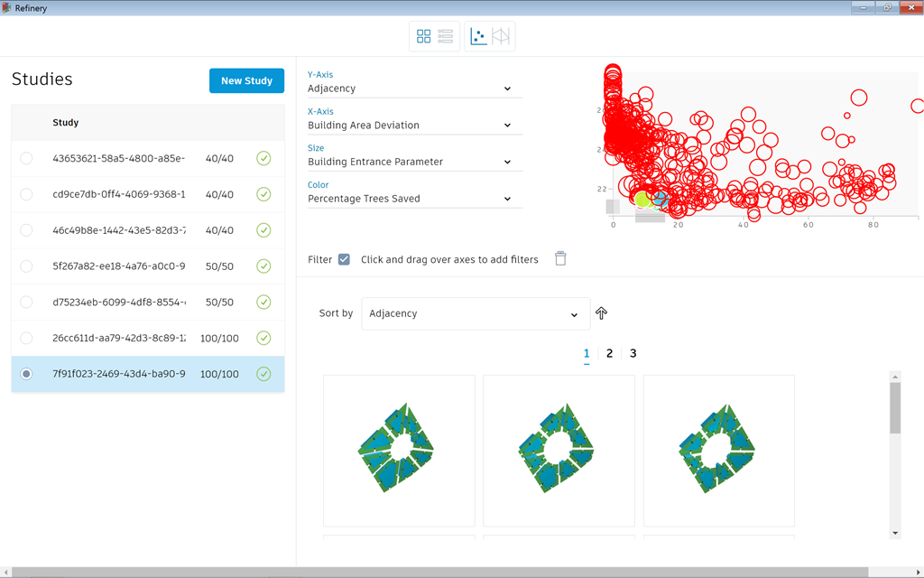
Task: Click green checkmark status of study 26cc611d
Action: 263,338
